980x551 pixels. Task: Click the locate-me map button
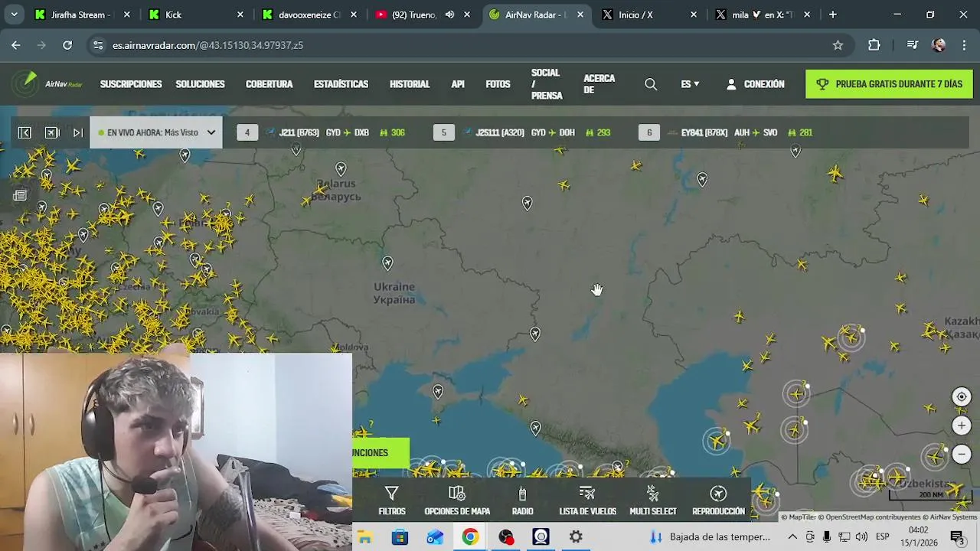coord(962,396)
